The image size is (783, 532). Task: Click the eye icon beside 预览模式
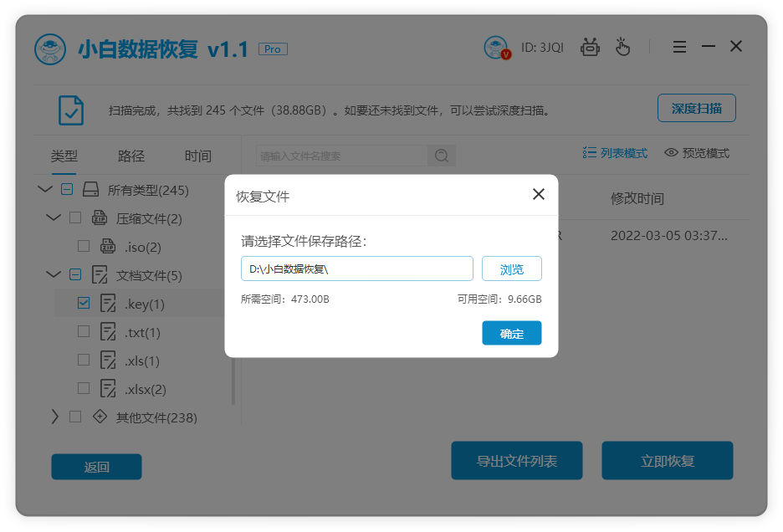(x=671, y=152)
